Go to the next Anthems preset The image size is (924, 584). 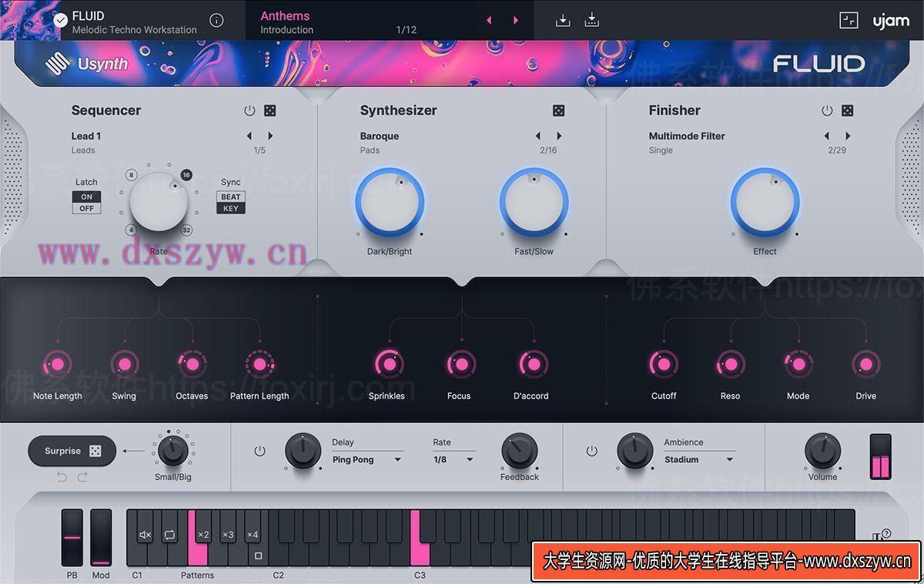(516, 21)
